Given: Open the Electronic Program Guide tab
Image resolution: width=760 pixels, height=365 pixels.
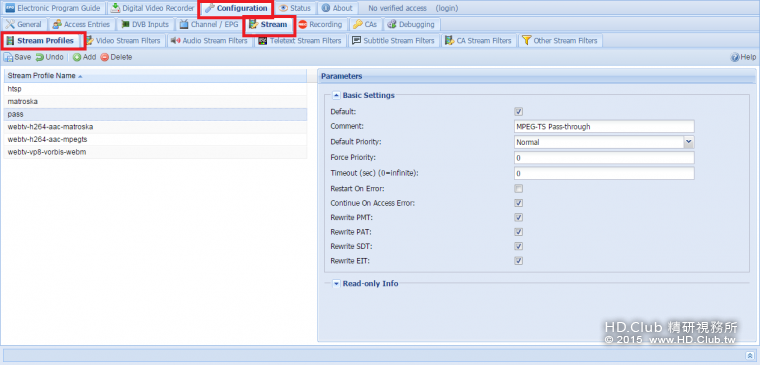Looking at the screenshot, I should point(54,8).
